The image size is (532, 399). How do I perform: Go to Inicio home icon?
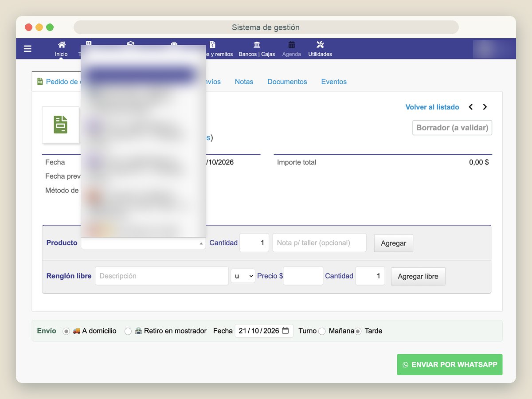(62, 49)
